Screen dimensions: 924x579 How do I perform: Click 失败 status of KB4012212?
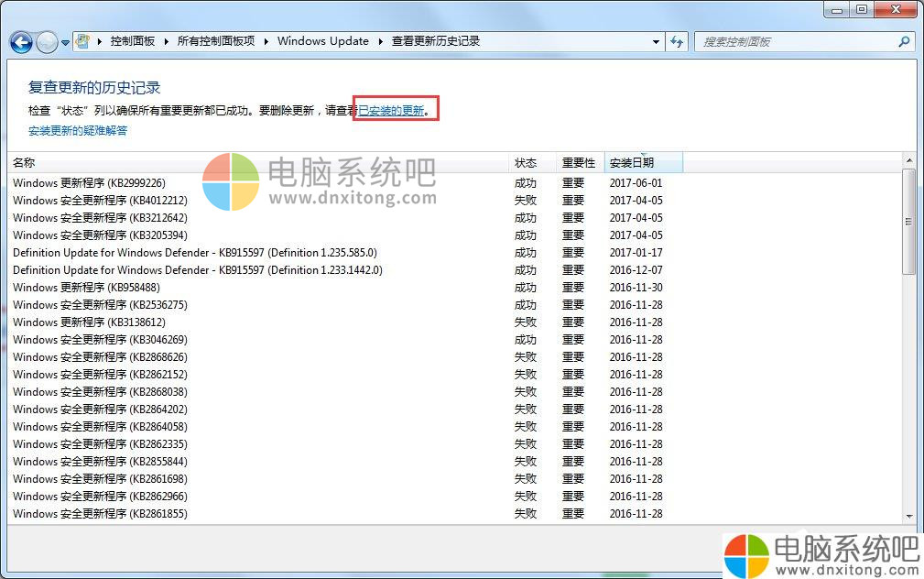[x=525, y=201]
